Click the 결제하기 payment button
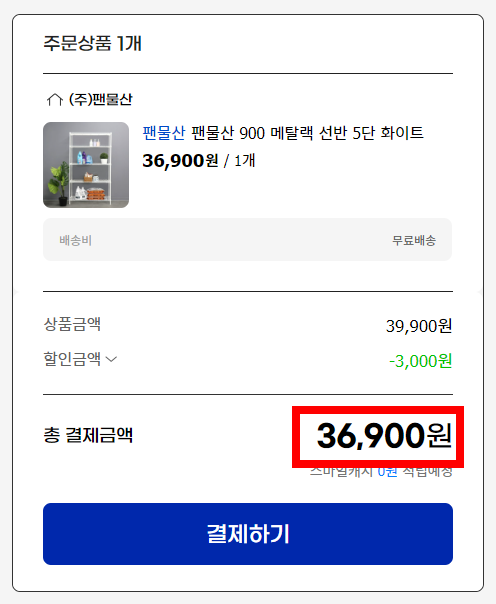Screen dimensions: 496x604 248,534
